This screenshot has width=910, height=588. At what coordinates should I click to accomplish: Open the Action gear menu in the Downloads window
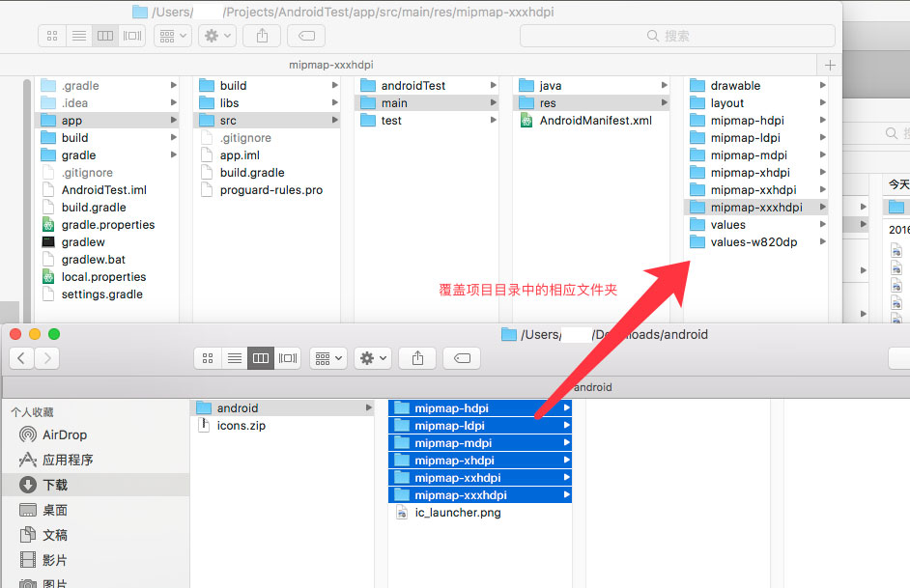click(x=372, y=358)
